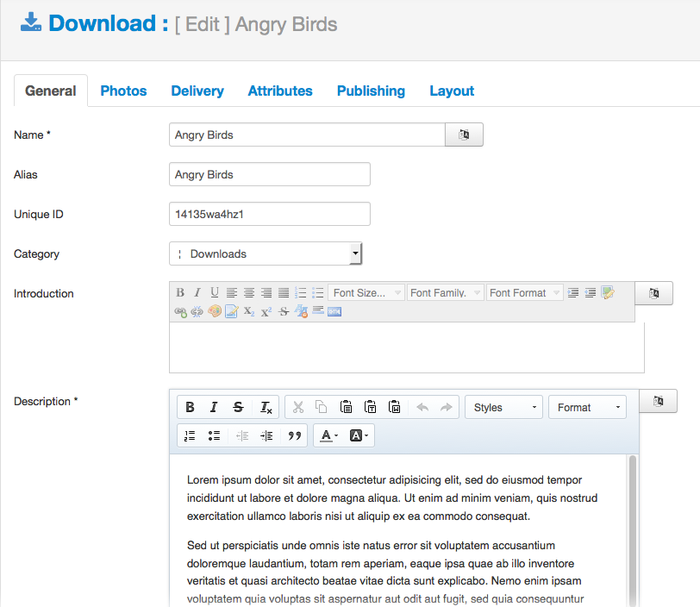700x607 pixels.
Task: Justify text in Introduction editor
Action: click(284, 292)
